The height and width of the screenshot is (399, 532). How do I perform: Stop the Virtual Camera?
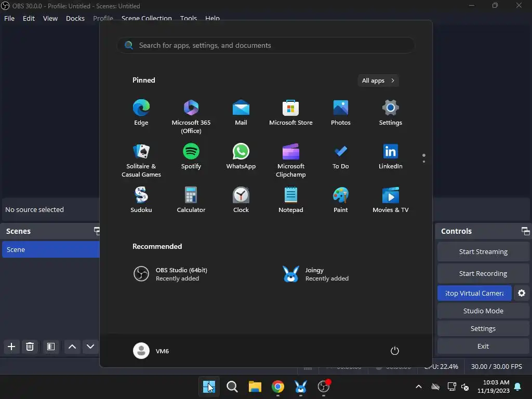coord(474,293)
